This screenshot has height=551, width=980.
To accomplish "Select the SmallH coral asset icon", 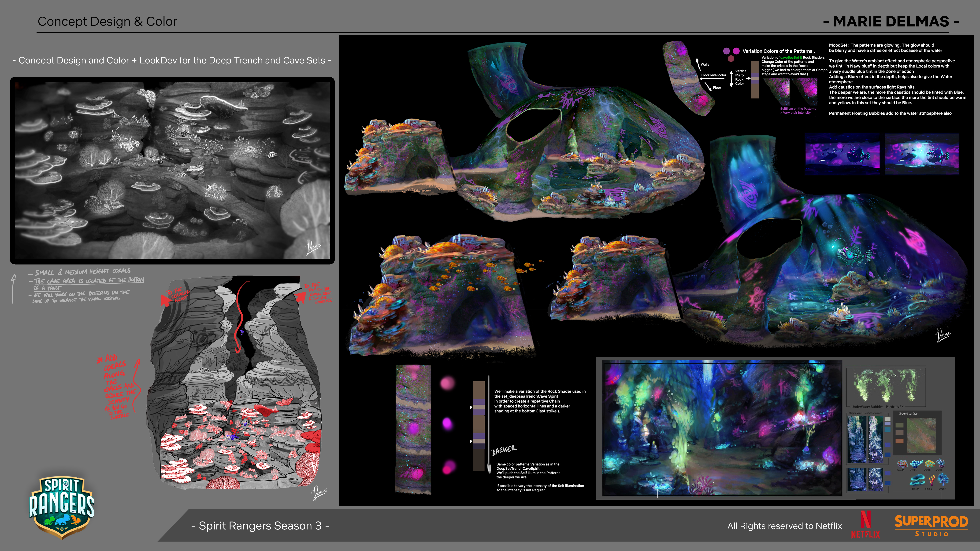I will (943, 480).
